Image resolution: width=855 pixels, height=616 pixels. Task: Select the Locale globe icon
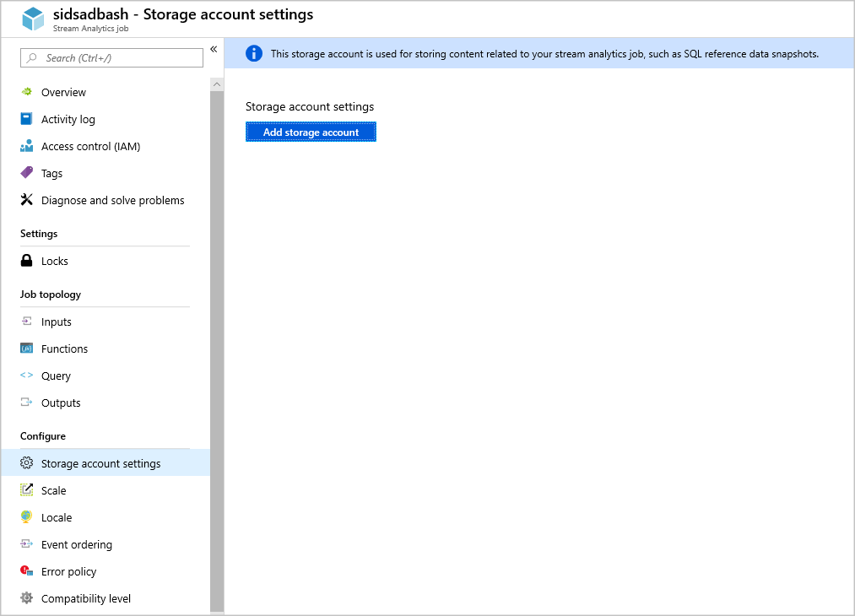point(29,517)
